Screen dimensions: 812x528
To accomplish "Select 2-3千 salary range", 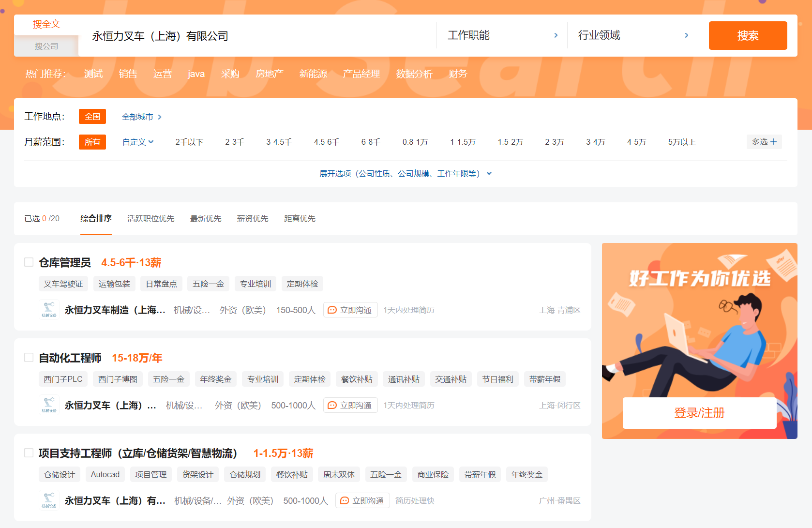I will [235, 142].
